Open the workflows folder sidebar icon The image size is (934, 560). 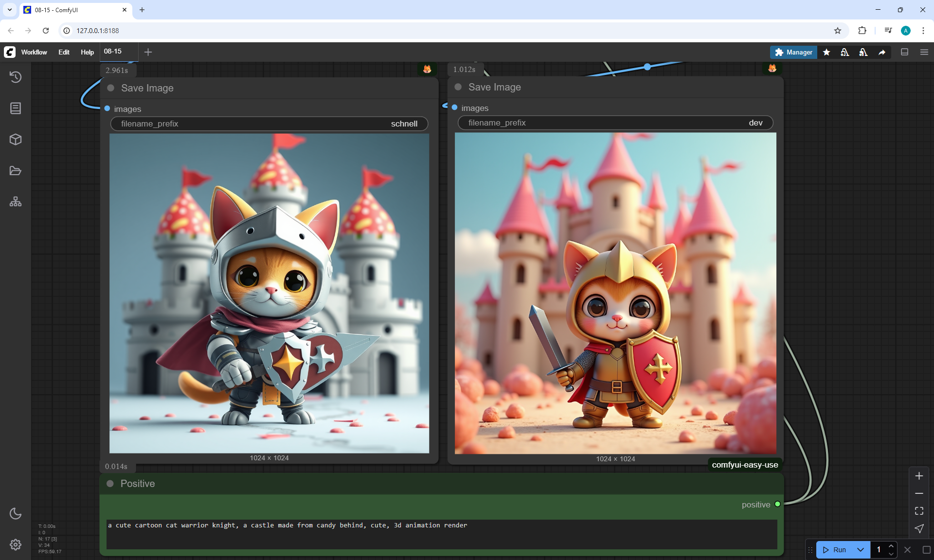pos(16,171)
